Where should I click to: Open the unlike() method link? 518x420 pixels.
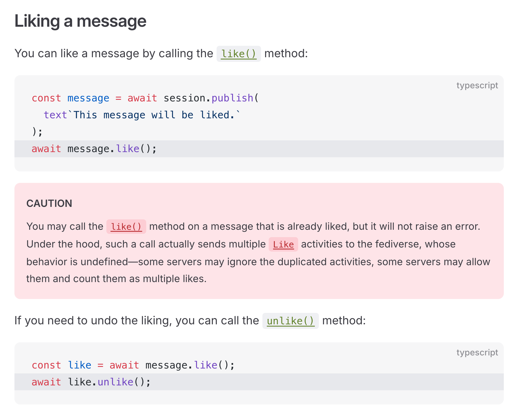point(290,321)
